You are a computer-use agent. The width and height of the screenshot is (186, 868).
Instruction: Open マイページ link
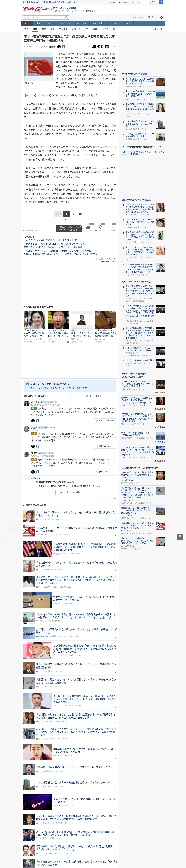(139, 18)
